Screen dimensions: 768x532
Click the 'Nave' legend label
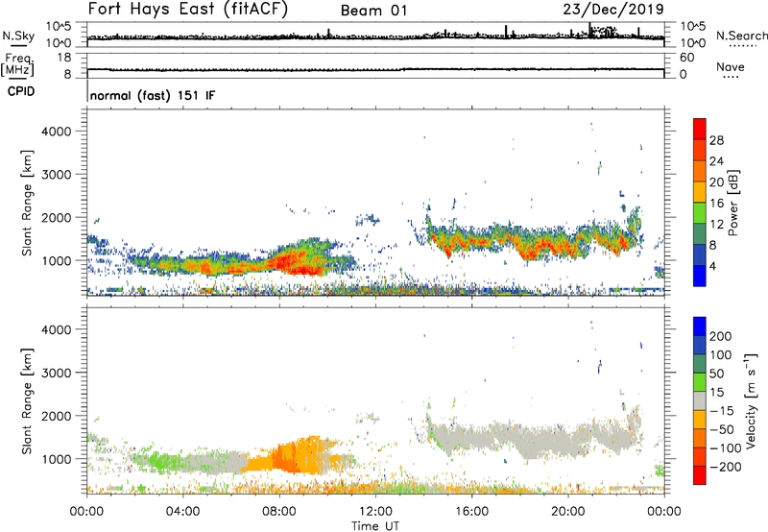(x=730, y=67)
